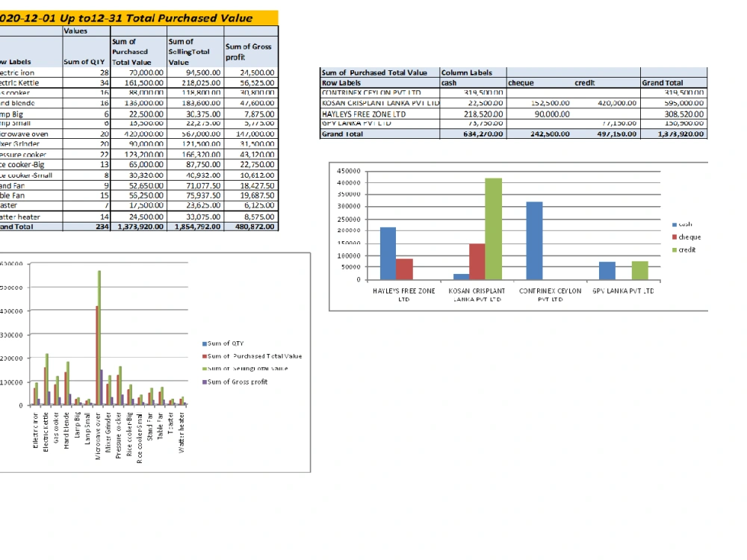
Task: Click the Sum of Gross profit chart legend entry
Action: tap(235, 382)
